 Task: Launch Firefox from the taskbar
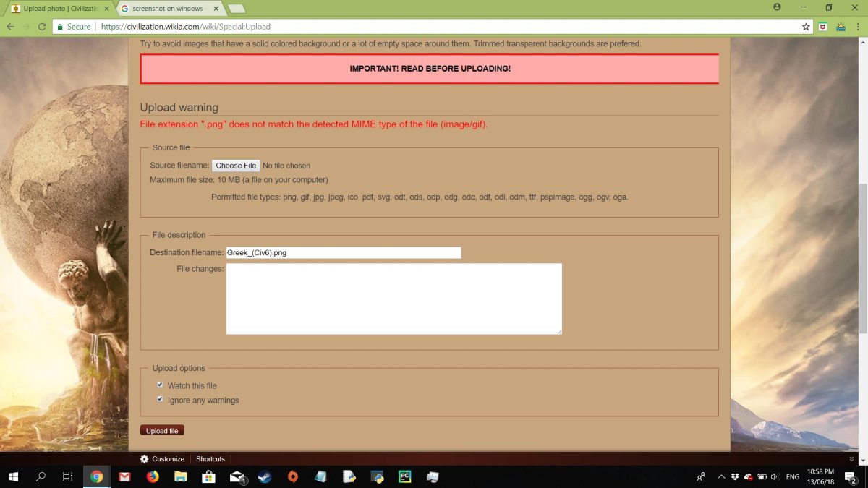[x=152, y=476]
